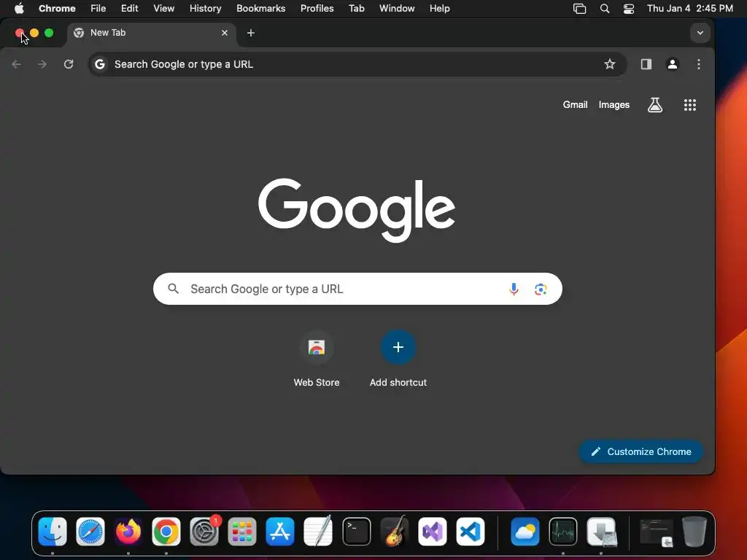Open the minimized window thumbnail in the Dock
The image size is (747, 560).
(x=657, y=532)
